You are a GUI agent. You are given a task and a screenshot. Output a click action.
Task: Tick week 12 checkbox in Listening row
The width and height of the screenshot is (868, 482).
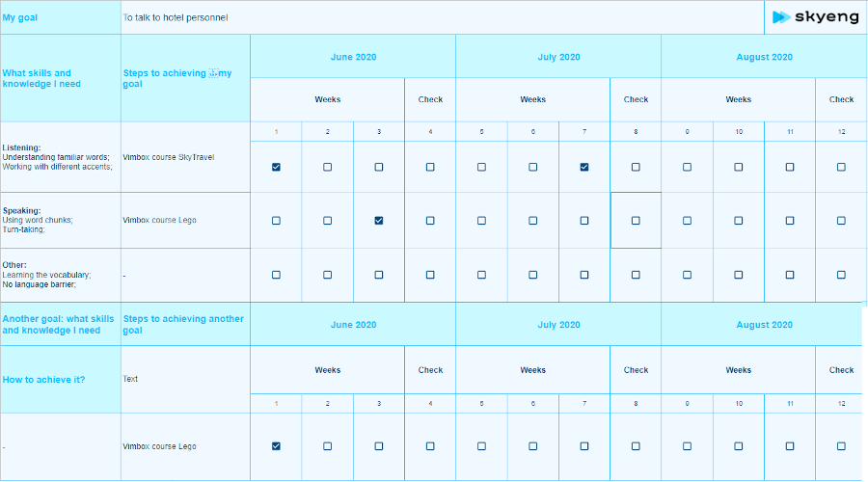point(841,167)
